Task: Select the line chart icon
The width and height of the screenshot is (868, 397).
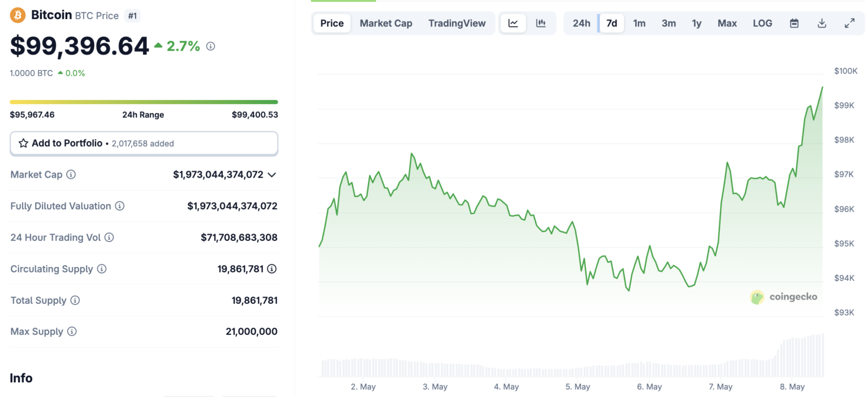Action: pos(513,23)
